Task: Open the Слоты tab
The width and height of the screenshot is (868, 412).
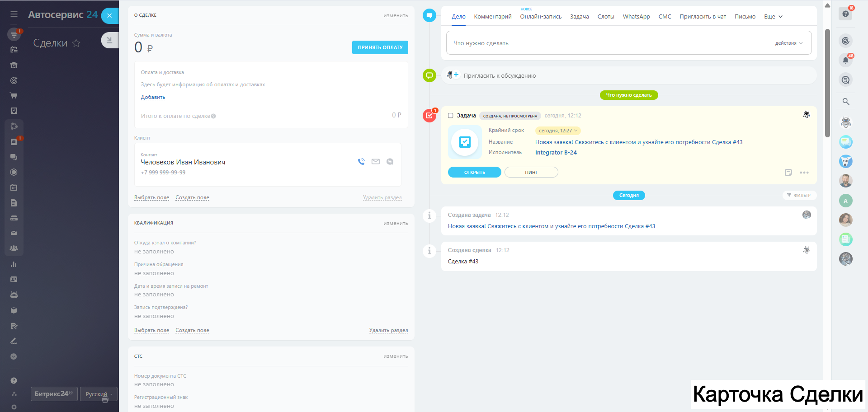Action: tap(606, 17)
